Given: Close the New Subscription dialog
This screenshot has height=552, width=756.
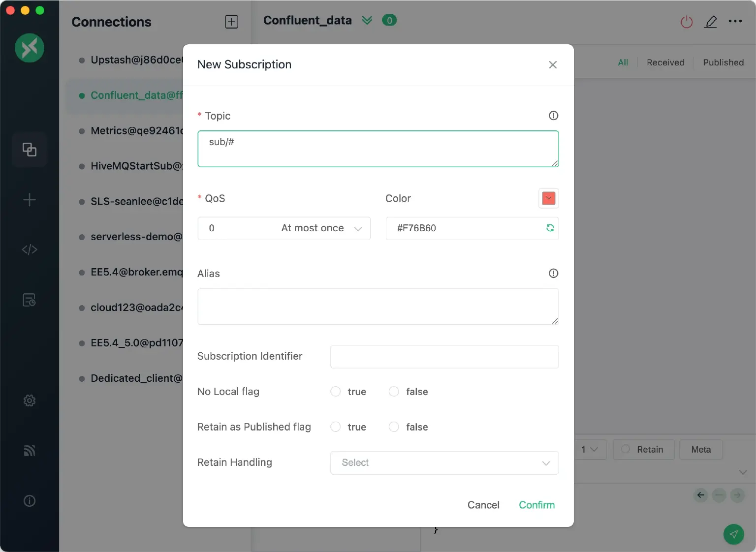Looking at the screenshot, I should tap(553, 65).
